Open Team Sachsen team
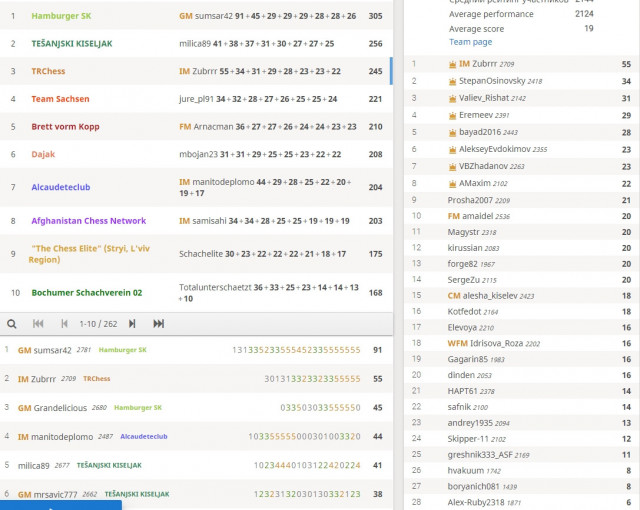 (x=60, y=99)
